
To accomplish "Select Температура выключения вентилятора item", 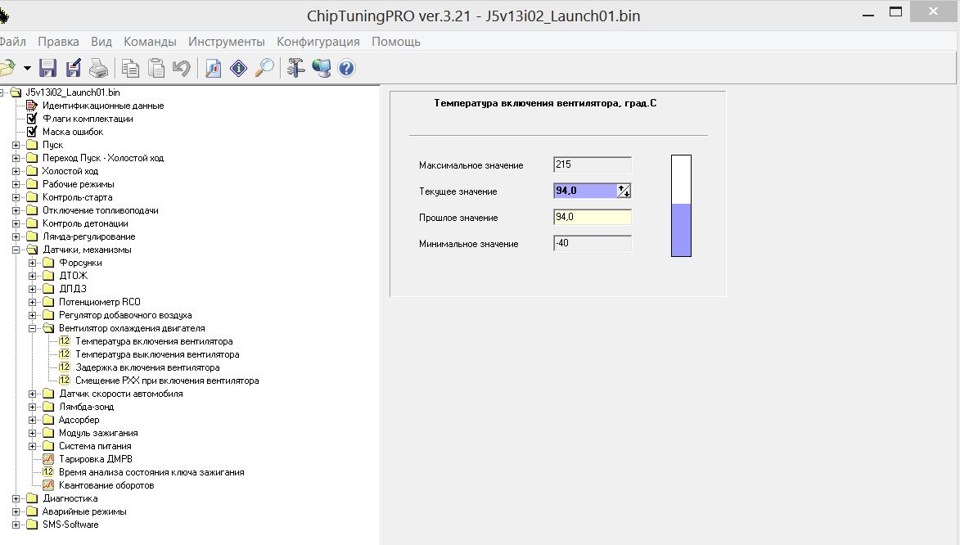I will (x=157, y=355).
